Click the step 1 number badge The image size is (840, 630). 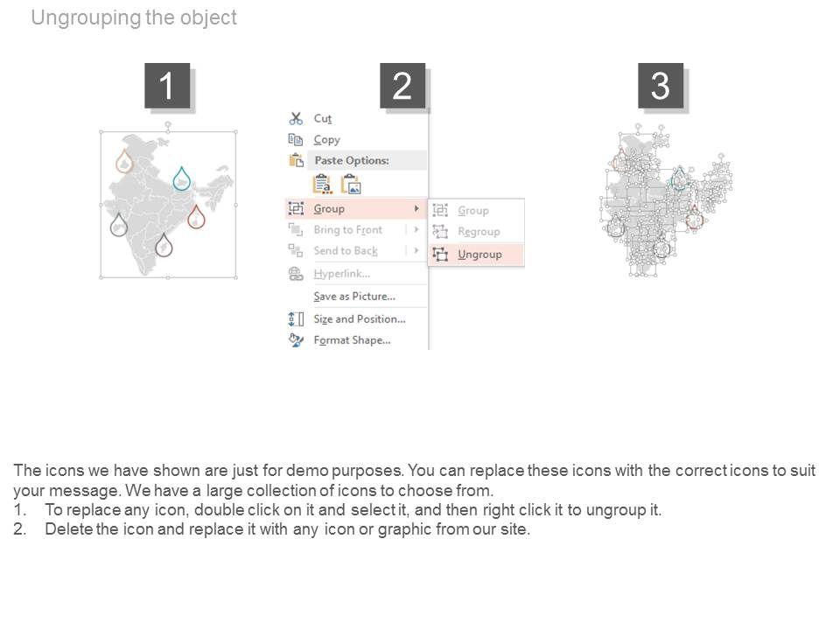[x=167, y=86]
